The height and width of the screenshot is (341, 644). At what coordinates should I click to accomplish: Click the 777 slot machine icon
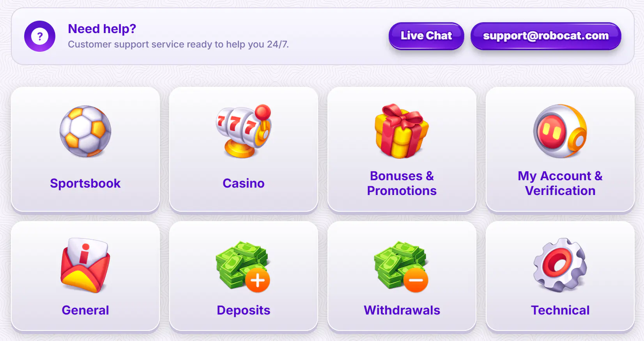coord(244,131)
